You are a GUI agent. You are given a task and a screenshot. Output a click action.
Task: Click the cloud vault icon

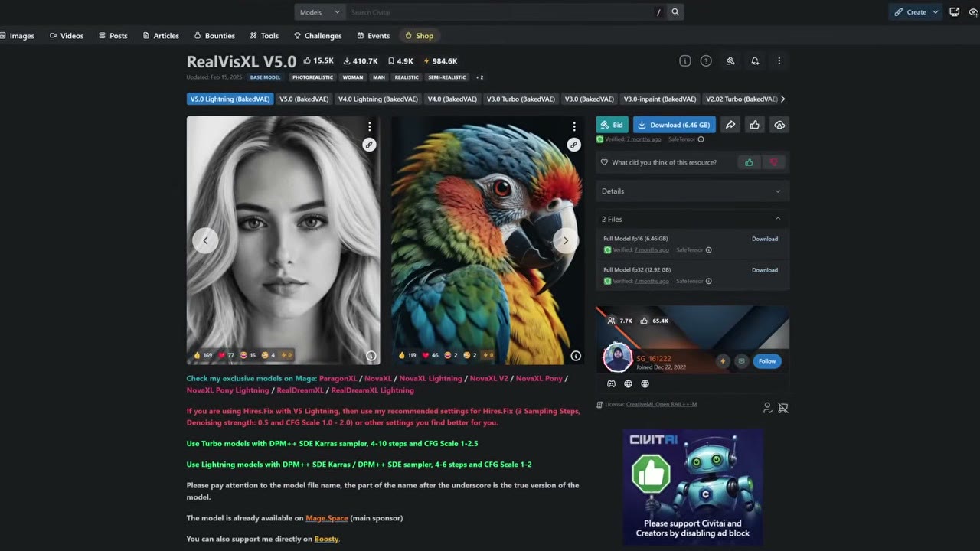(x=779, y=125)
